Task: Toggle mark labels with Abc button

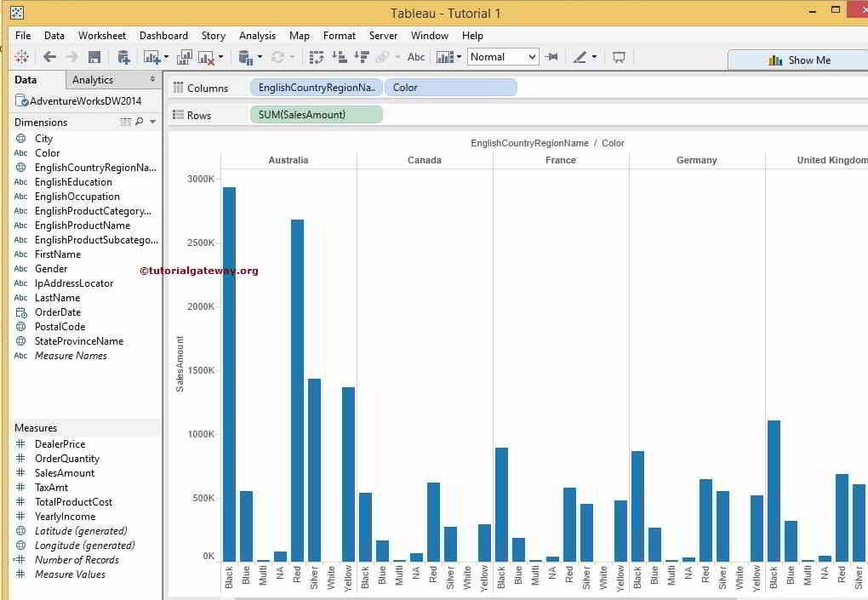Action: (416, 57)
